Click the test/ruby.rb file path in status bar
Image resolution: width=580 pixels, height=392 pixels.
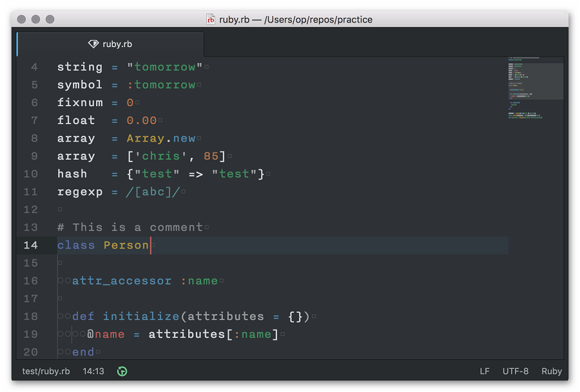click(46, 371)
